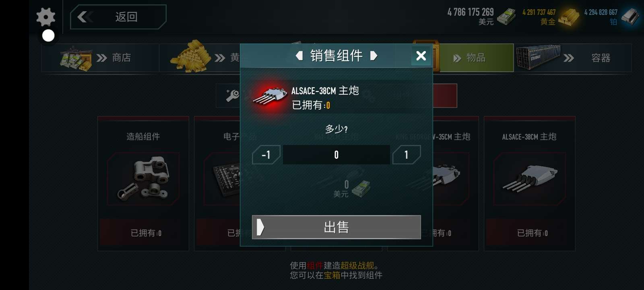Click the wrench tools filter icon
This screenshot has height=290, width=644.
click(x=232, y=95)
